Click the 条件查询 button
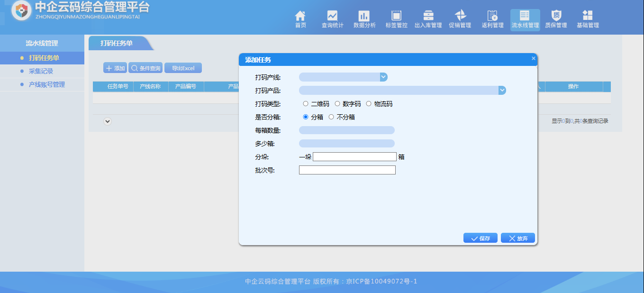The width and height of the screenshot is (644, 293). coord(145,68)
